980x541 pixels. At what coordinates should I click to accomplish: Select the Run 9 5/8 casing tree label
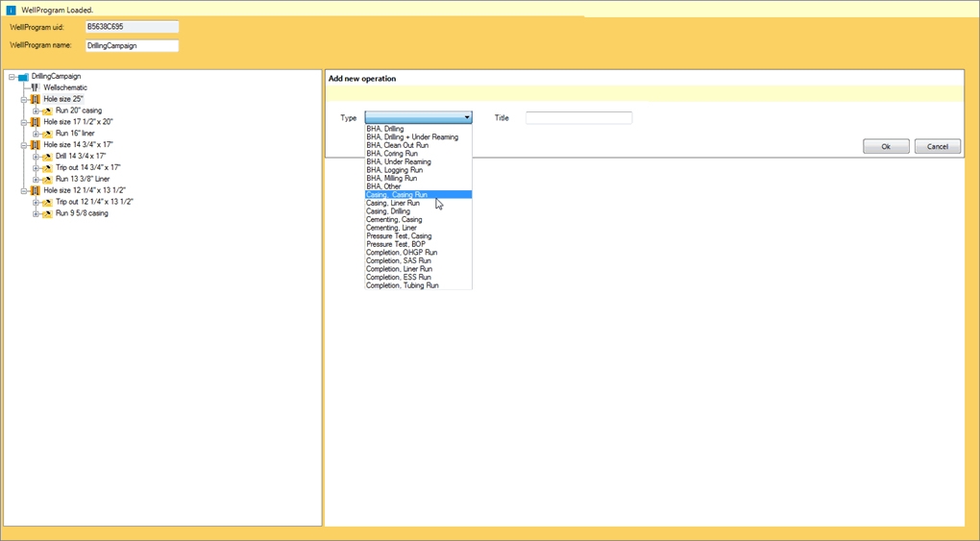[x=82, y=213]
